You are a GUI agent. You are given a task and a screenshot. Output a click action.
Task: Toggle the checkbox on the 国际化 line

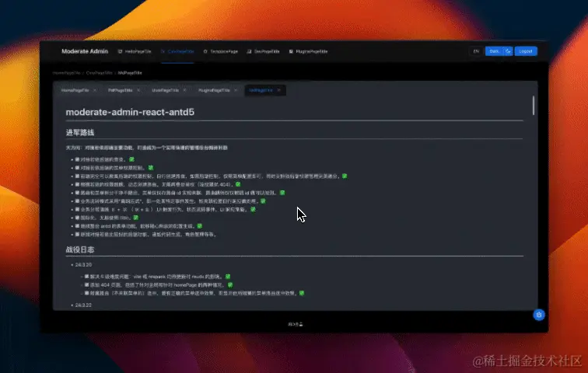(x=77, y=218)
